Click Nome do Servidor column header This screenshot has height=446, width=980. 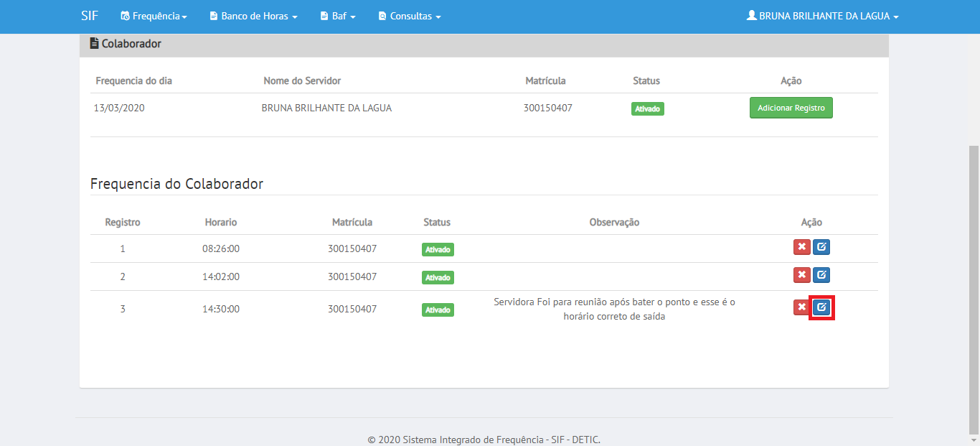[x=302, y=81]
